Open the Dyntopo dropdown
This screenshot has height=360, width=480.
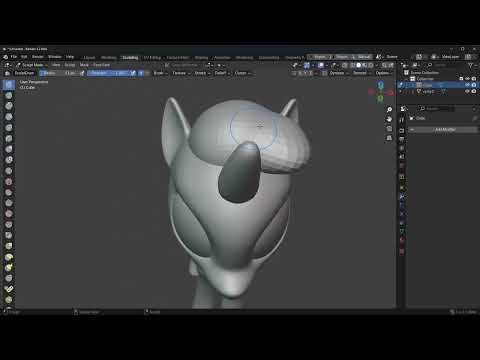pos(338,73)
